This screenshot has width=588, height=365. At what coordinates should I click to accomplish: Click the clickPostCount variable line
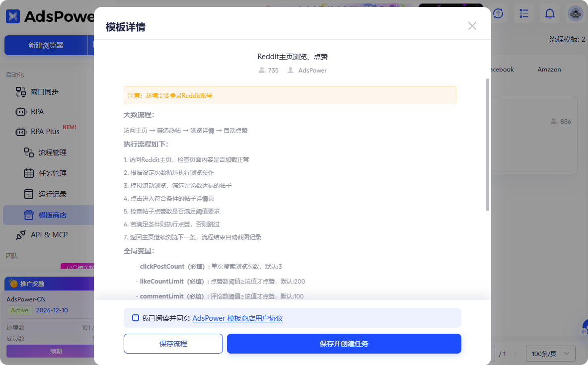tap(209, 266)
